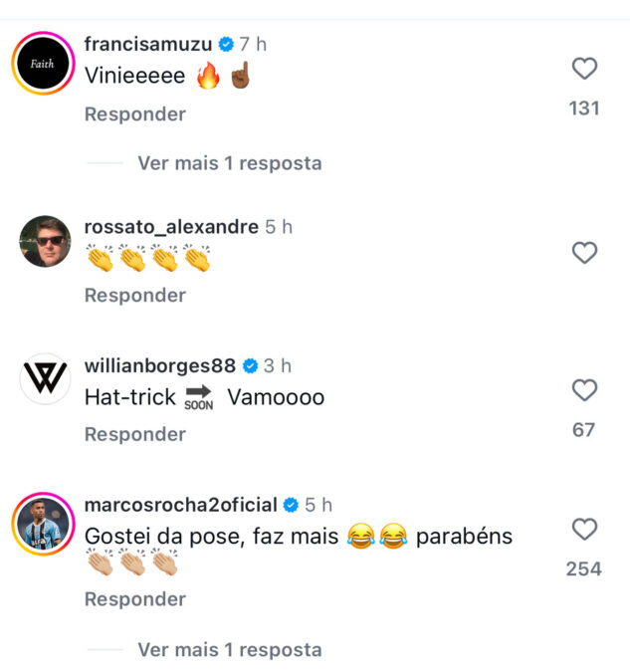The height and width of the screenshot is (672, 630).
Task: Click Responder under marcosrocha2oficial's comment
Action: coord(134,599)
